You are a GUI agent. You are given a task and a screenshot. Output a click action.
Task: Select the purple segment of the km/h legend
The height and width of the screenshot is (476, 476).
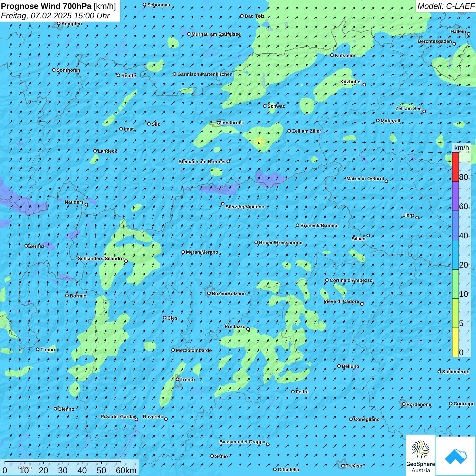(x=455, y=196)
